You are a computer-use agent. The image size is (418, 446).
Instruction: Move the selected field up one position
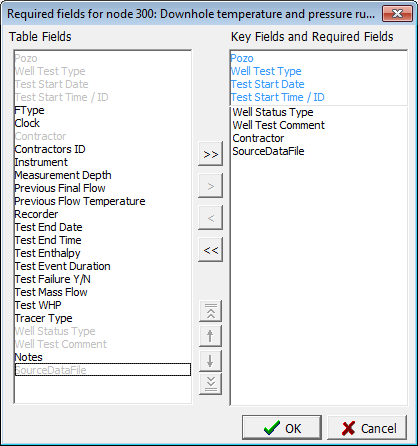pos(210,336)
